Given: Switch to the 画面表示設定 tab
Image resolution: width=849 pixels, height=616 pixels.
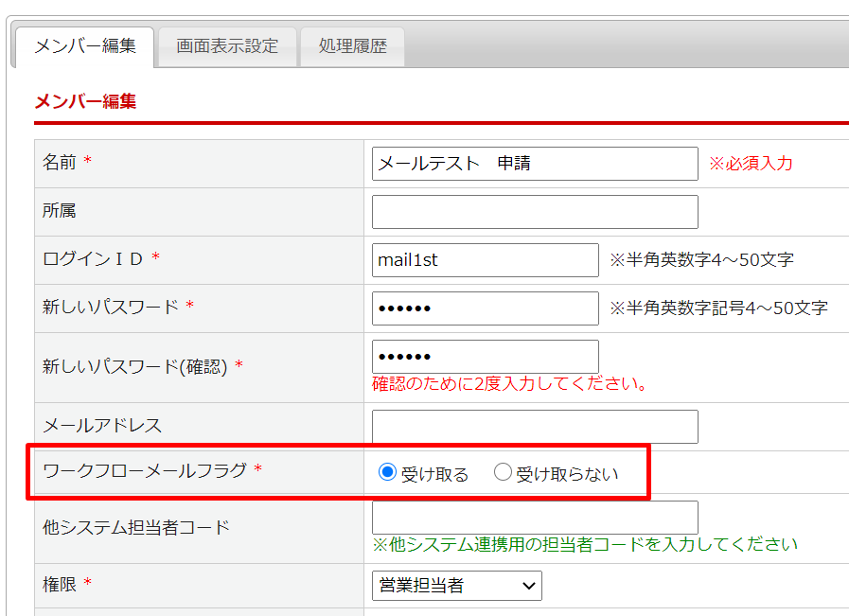Looking at the screenshot, I should (x=227, y=46).
